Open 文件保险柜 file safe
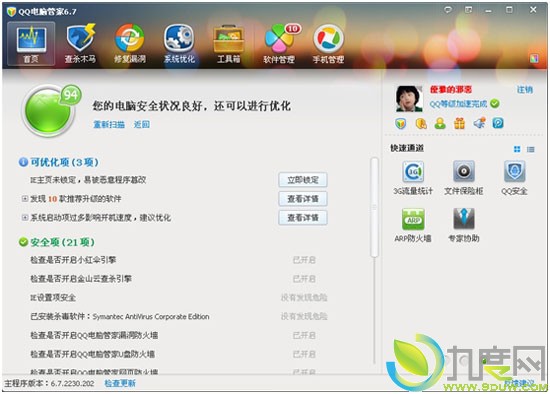This screenshot has height=394, width=550. (x=464, y=178)
